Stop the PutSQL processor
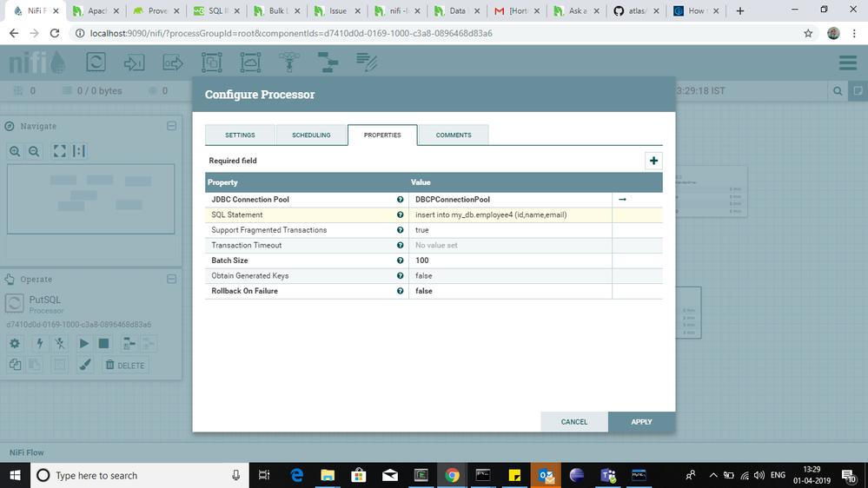Image resolution: width=868 pixels, height=488 pixels. click(x=103, y=344)
